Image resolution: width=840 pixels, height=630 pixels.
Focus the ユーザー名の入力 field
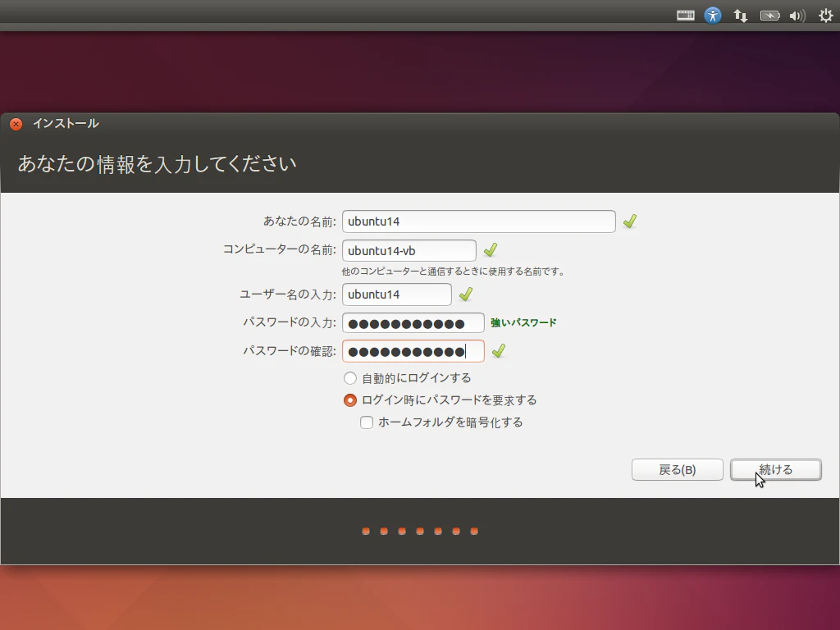[x=396, y=294]
